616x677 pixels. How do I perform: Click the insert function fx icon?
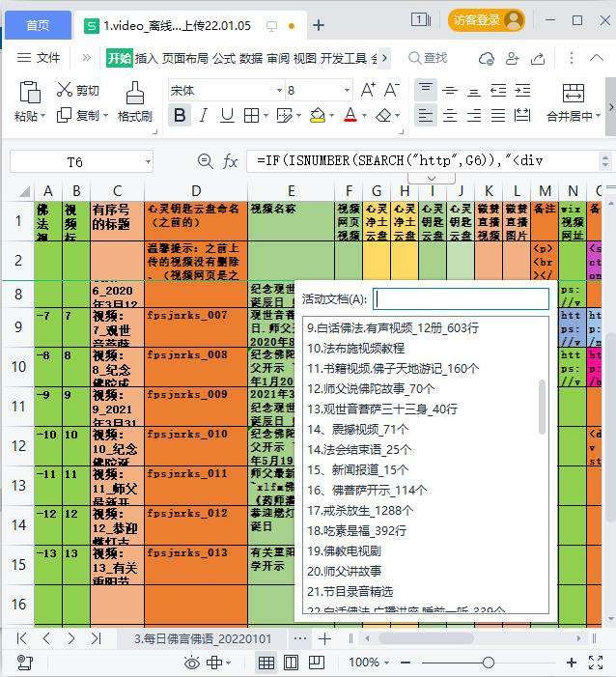[x=230, y=161]
